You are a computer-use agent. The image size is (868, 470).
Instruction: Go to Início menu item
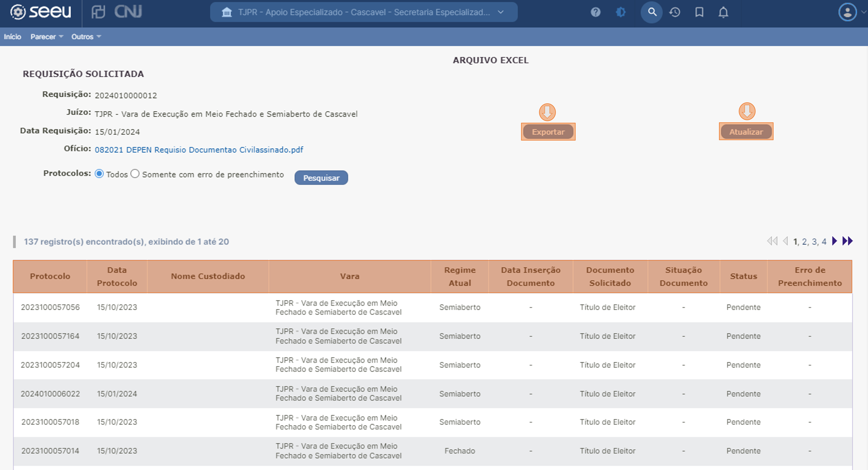point(12,36)
